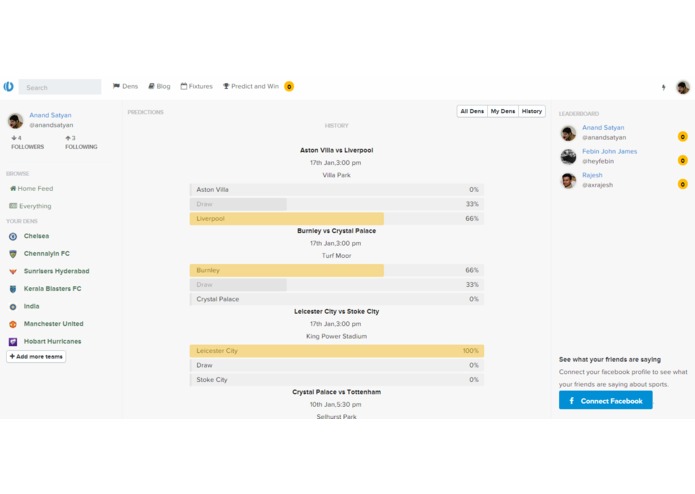
Task: Click Rajesh's leaderboard avatar
Action: click(568, 180)
